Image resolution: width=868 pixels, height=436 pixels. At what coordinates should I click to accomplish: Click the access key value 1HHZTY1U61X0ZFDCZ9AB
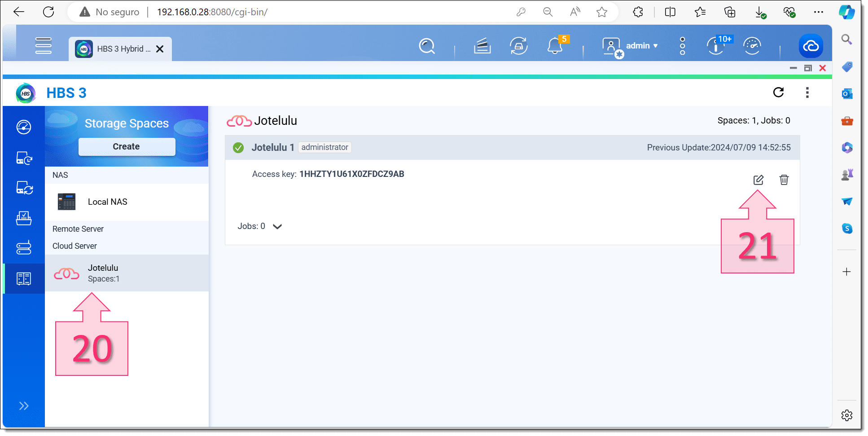352,174
